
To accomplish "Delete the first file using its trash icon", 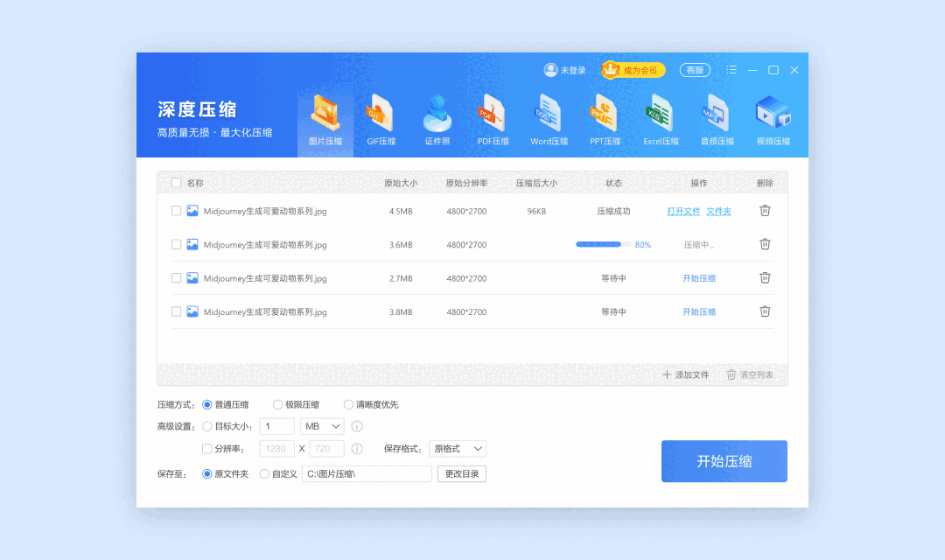I will point(765,211).
